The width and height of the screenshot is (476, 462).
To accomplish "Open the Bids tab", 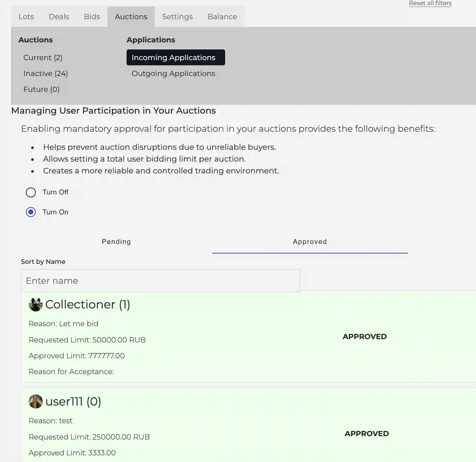I will tap(92, 17).
